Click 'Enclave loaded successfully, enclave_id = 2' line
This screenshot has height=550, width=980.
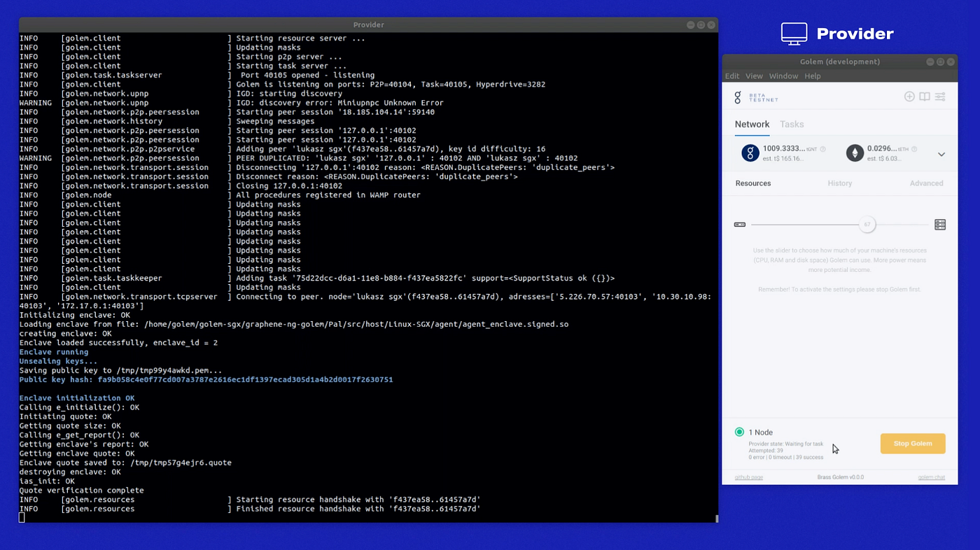(x=118, y=343)
